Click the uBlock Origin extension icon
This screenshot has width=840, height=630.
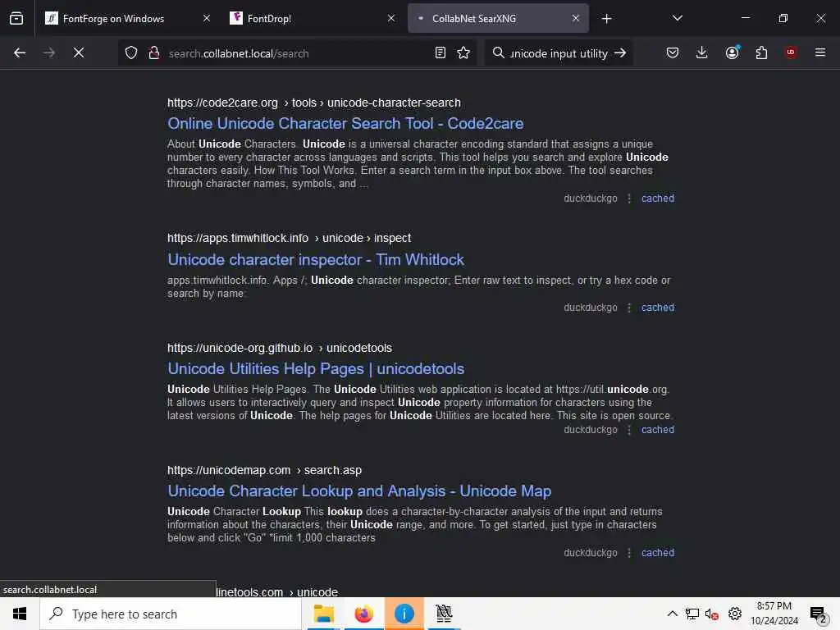click(x=791, y=52)
